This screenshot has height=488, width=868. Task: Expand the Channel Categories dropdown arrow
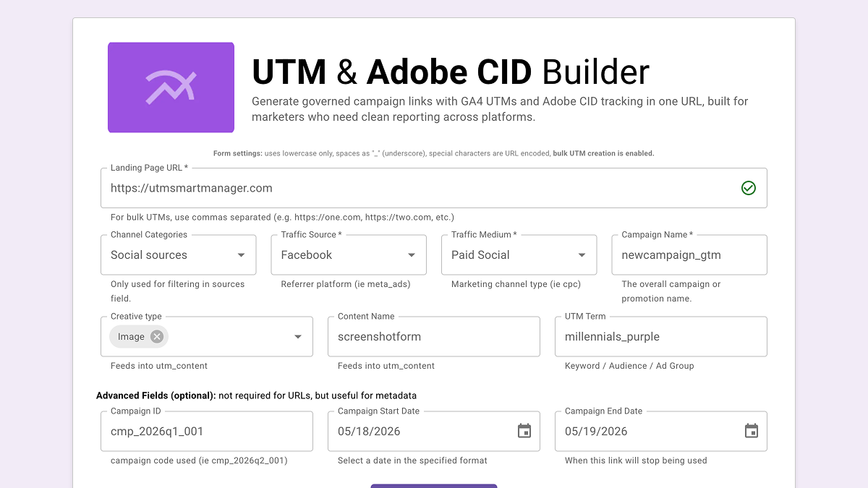coord(242,255)
